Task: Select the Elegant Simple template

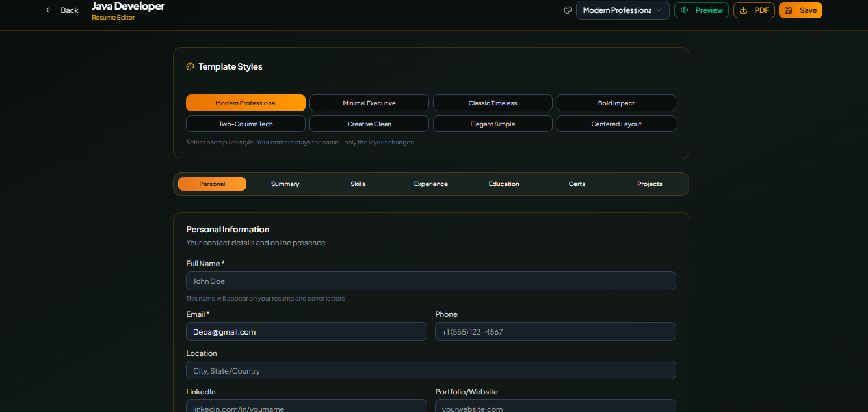Action: (493, 124)
